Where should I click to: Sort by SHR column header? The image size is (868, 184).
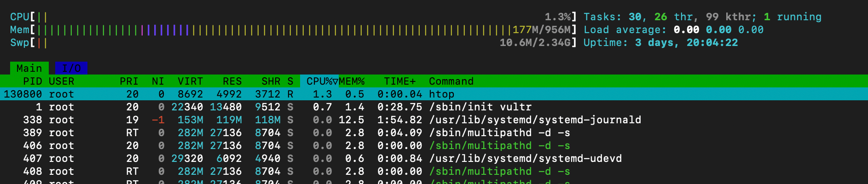[x=271, y=81]
